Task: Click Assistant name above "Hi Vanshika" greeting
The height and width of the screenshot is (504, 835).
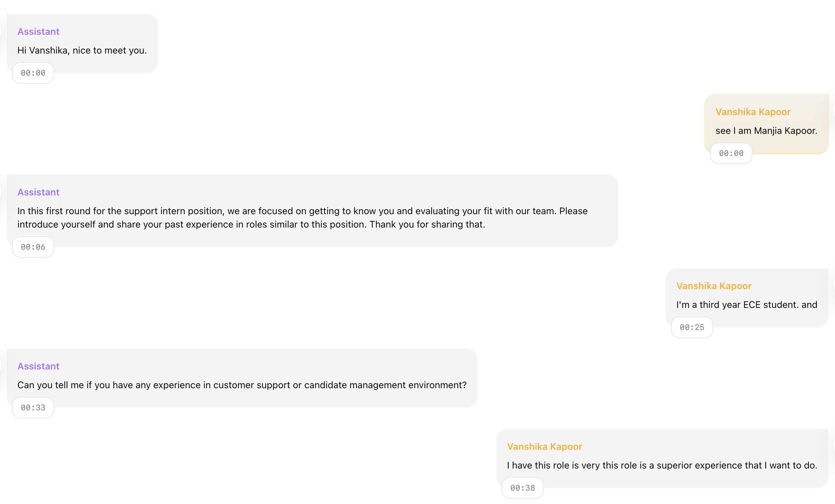Action: pyautogui.click(x=38, y=31)
